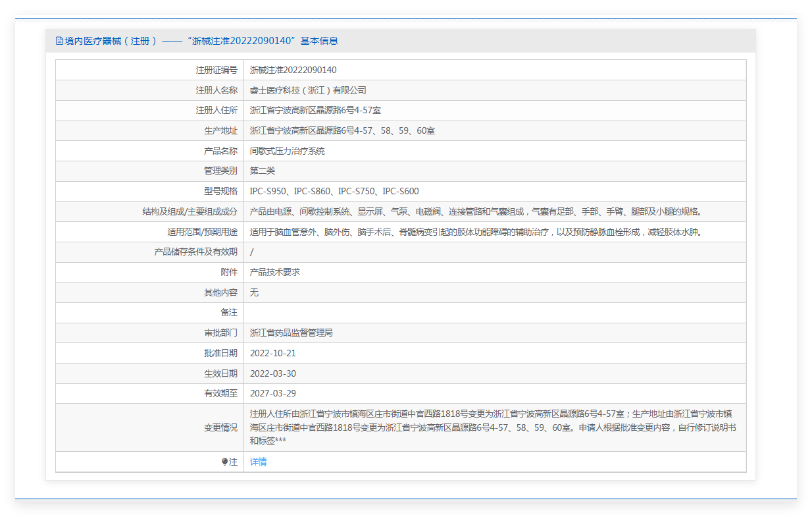This screenshot has height=517, width=812.
Task: Click the 变更情况 change details text
Action: pyautogui.click(x=492, y=427)
